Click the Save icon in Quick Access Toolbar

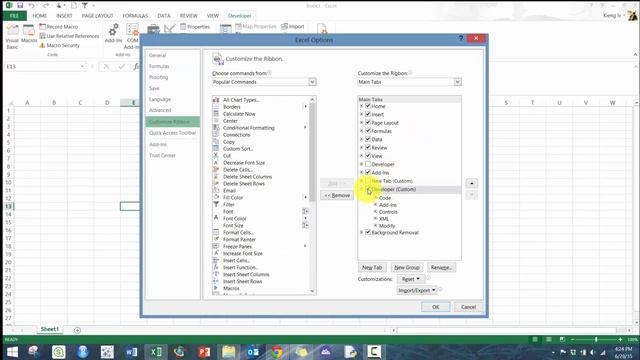pyautogui.click(x=20, y=5)
